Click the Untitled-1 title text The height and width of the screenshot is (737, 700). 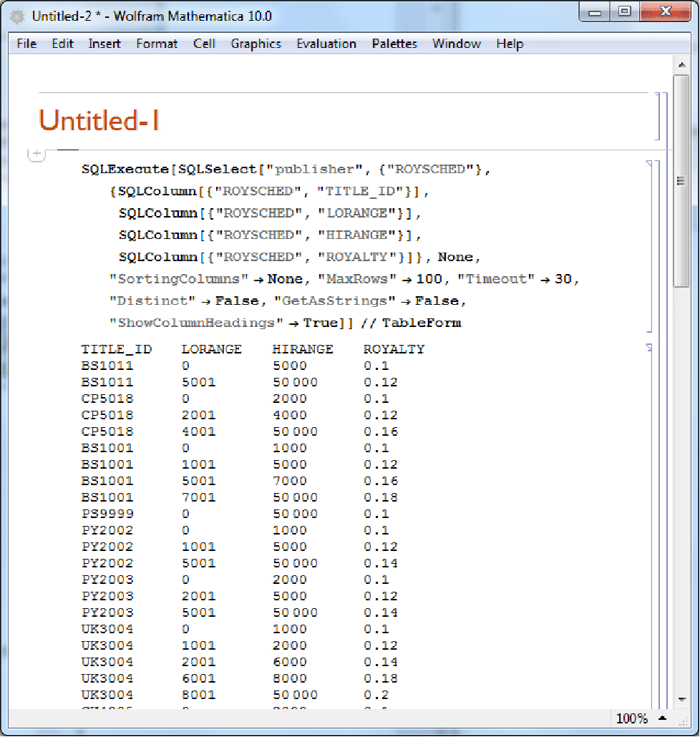click(x=99, y=120)
